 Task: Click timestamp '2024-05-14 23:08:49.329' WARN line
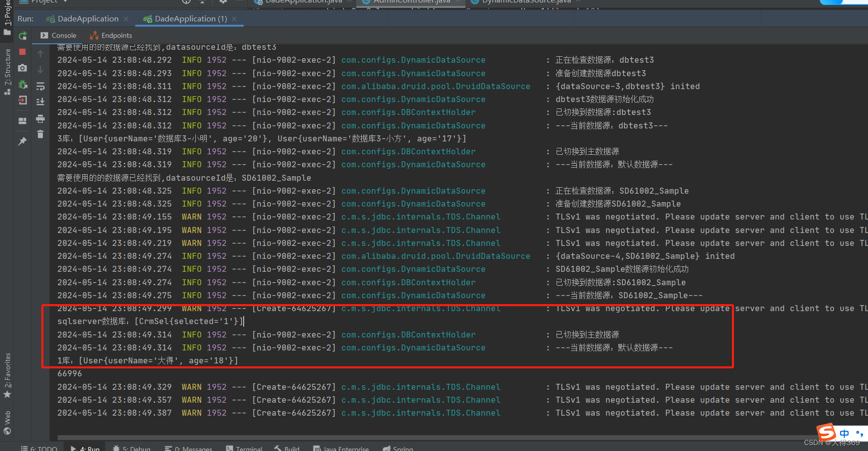click(x=114, y=387)
